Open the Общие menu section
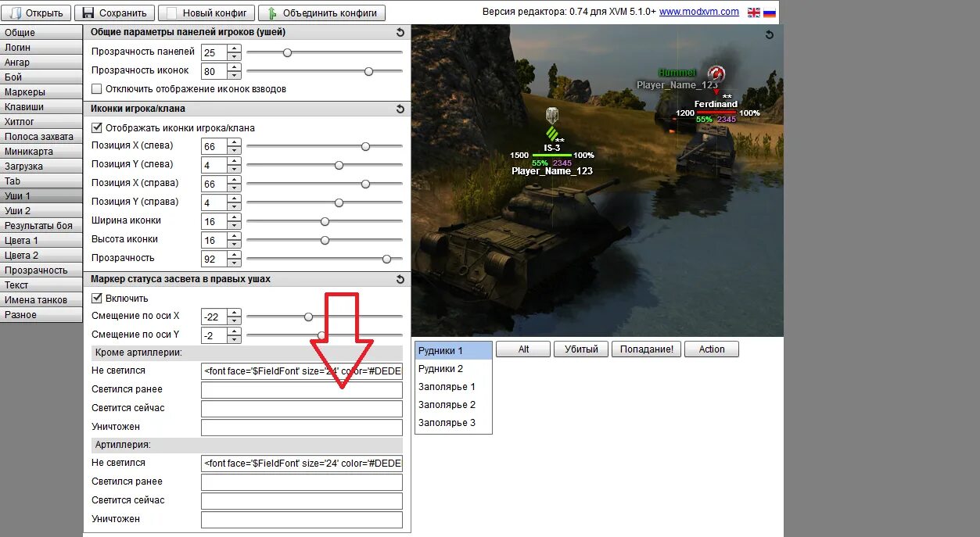Viewport: 980px width, 537px height. [x=41, y=33]
